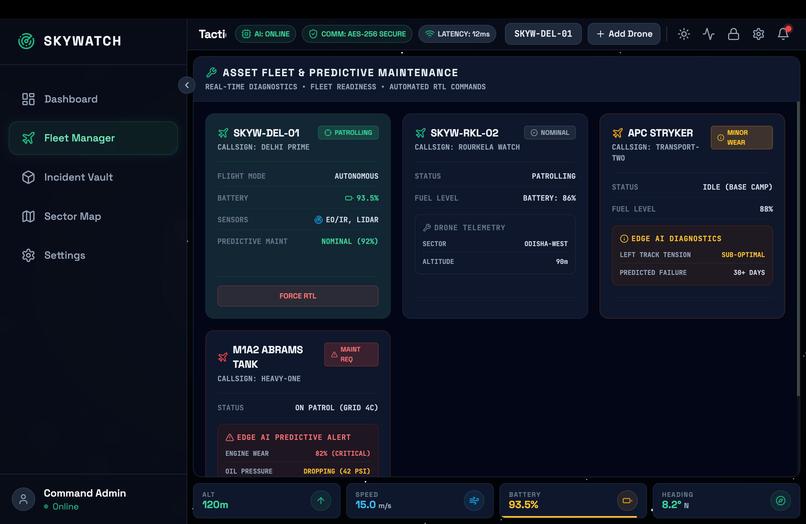Click the SkyWatch radar logo icon
806x524 pixels.
(x=26, y=41)
